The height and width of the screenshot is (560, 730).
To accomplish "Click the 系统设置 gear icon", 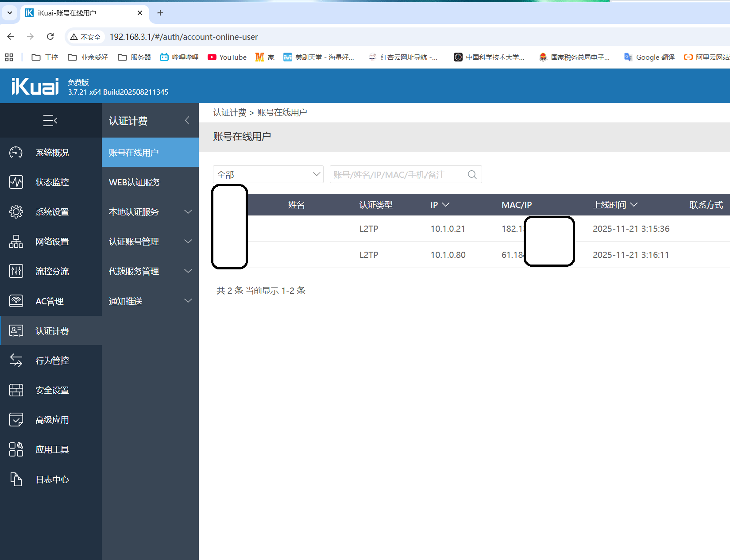I will click(x=16, y=212).
